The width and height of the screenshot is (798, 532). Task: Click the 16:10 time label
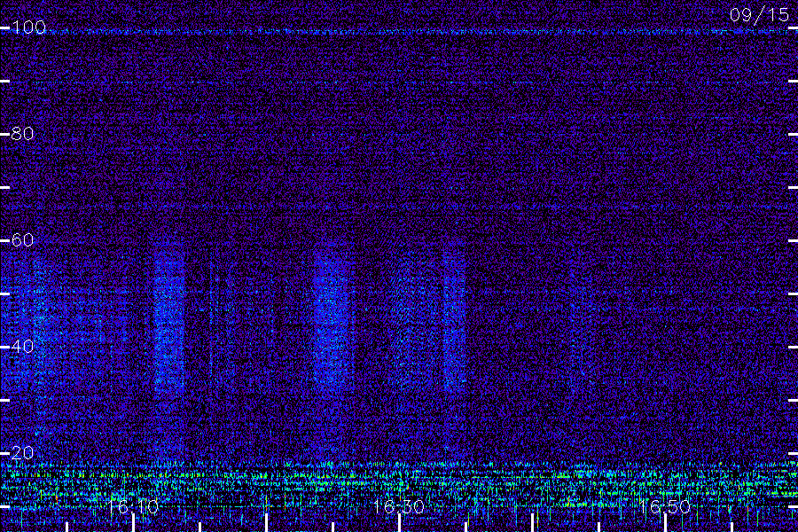coord(133,506)
